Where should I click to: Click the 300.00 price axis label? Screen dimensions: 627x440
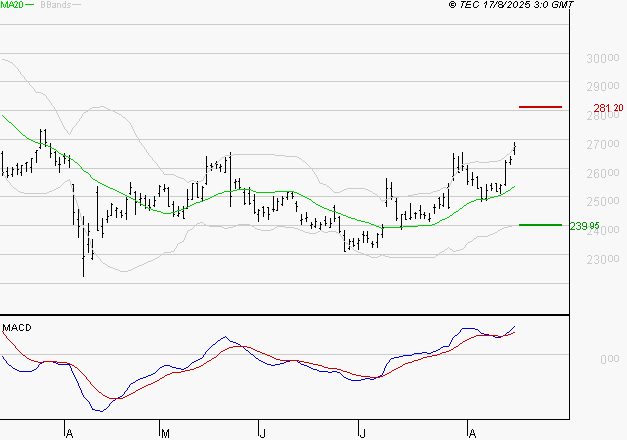[x=603, y=58]
